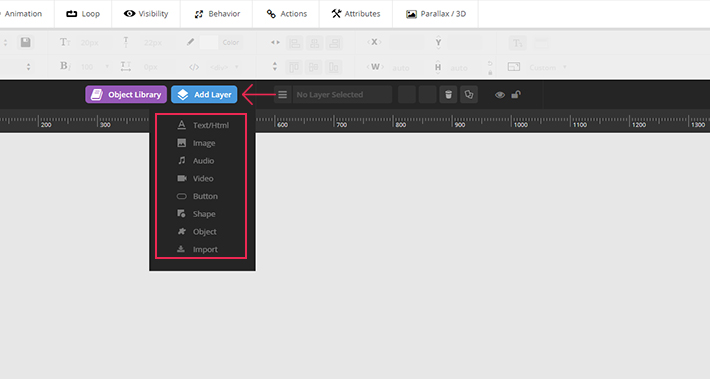The height and width of the screenshot is (379, 710).
Task: Click the X position field
Action: (406, 43)
